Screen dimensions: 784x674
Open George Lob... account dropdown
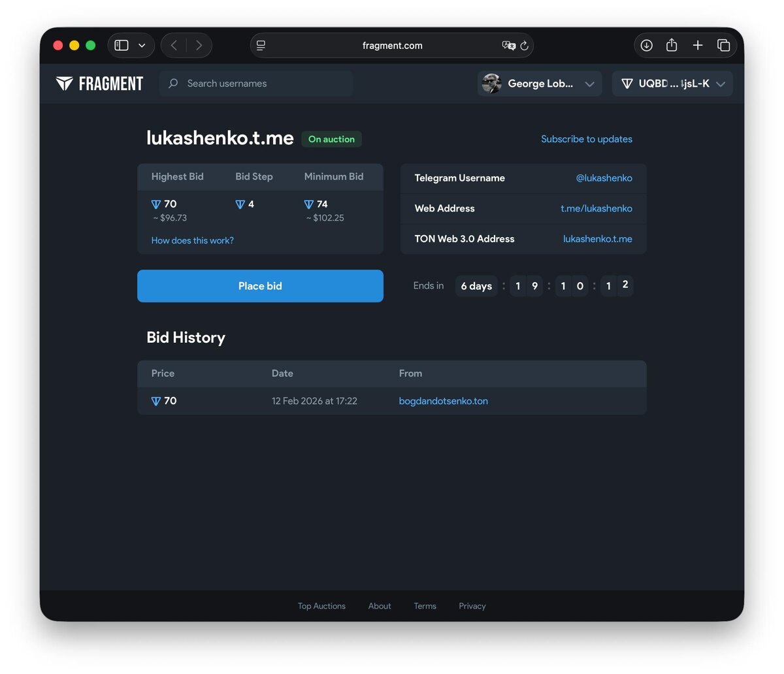pyautogui.click(x=540, y=84)
